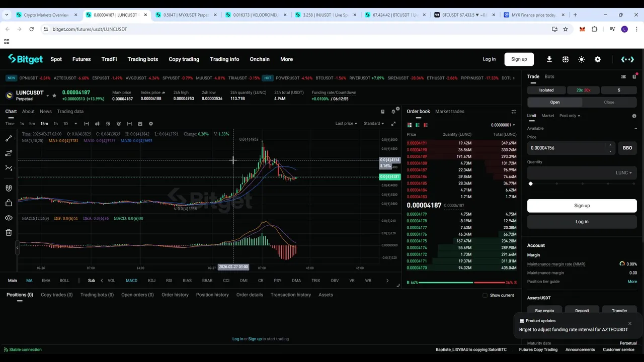
Task: Toggle drawings visibility eye icon
Action: (x=9, y=218)
